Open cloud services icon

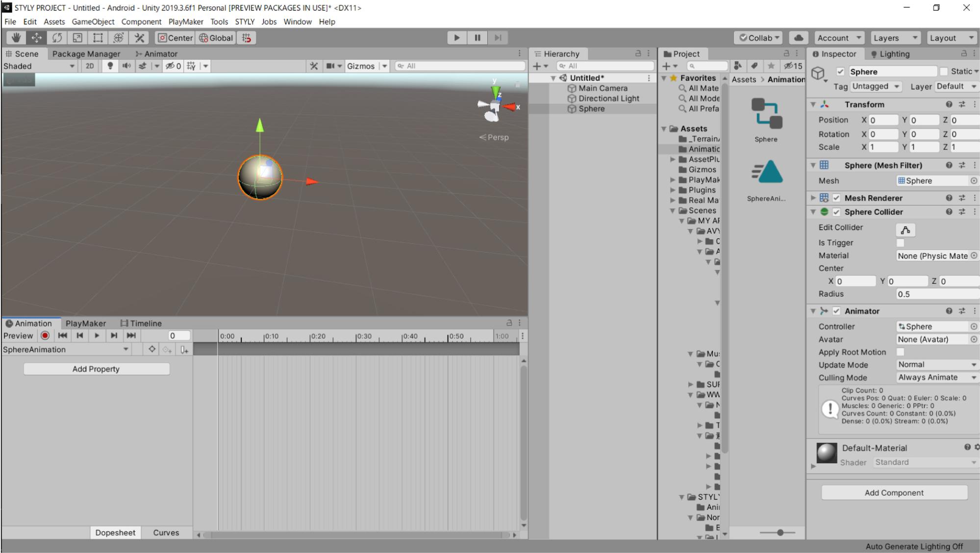coord(799,38)
